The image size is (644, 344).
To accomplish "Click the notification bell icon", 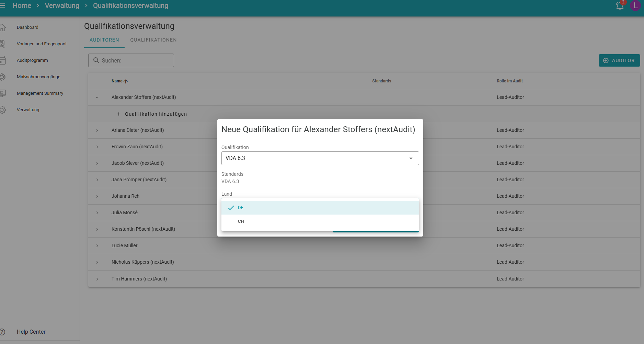I will pos(620,6).
